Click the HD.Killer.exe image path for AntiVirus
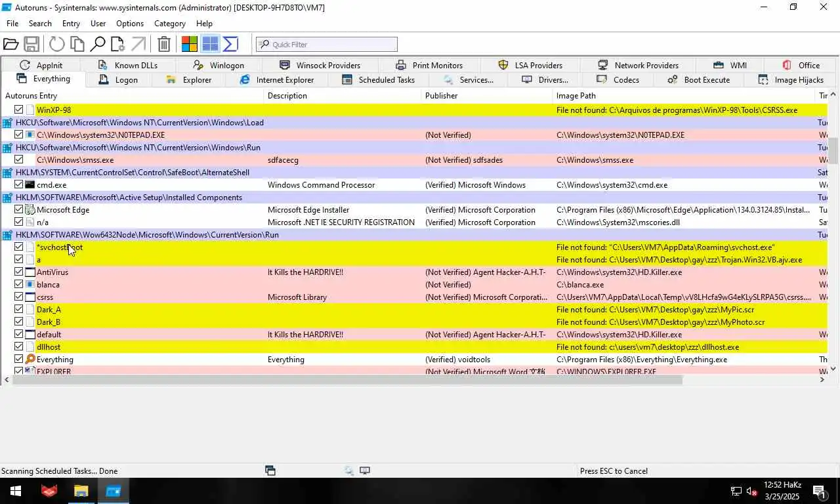The width and height of the screenshot is (840, 504). click(619, 272)
